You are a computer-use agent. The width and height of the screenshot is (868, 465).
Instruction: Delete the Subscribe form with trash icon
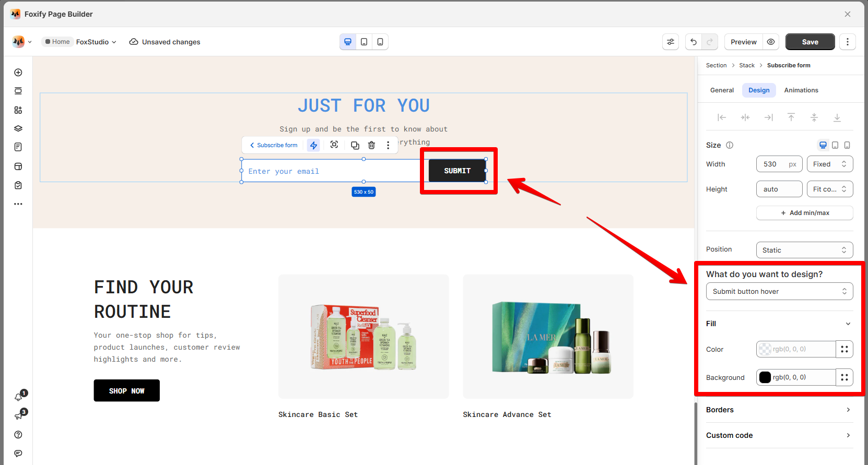(371, 145)
